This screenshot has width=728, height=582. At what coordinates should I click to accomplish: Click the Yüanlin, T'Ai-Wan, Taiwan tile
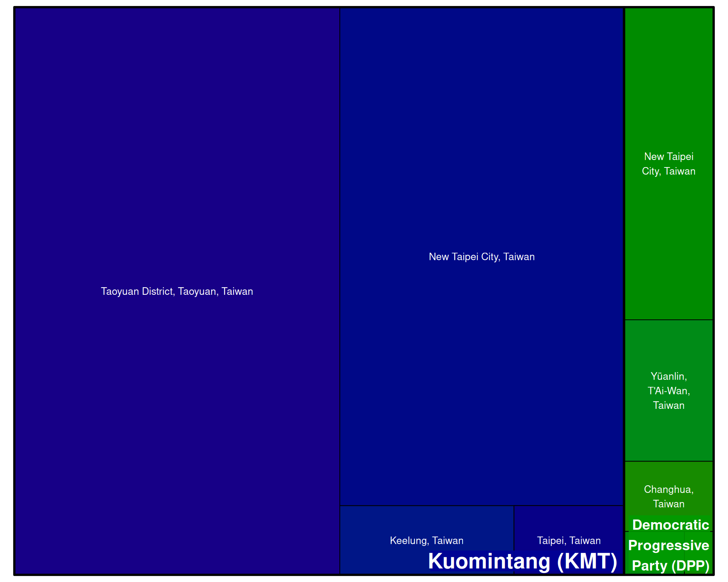(x=669, y=391)
